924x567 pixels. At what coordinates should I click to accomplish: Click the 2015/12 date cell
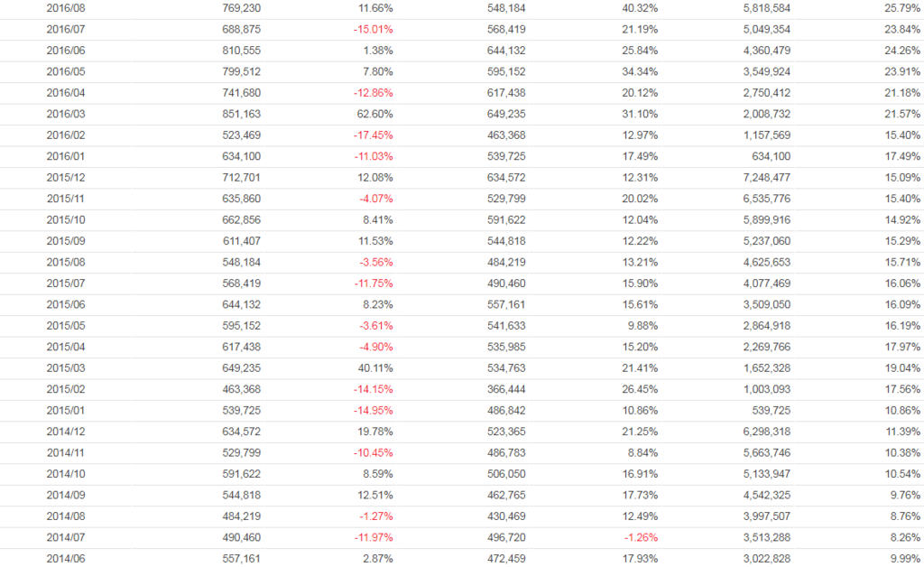[66, 177]
